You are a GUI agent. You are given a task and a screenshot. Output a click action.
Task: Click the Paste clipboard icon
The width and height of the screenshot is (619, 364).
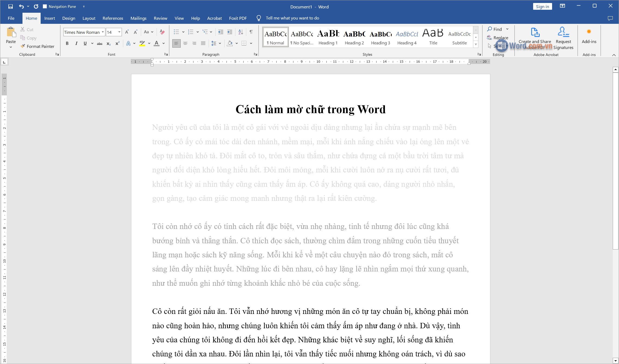click(11, 32)
